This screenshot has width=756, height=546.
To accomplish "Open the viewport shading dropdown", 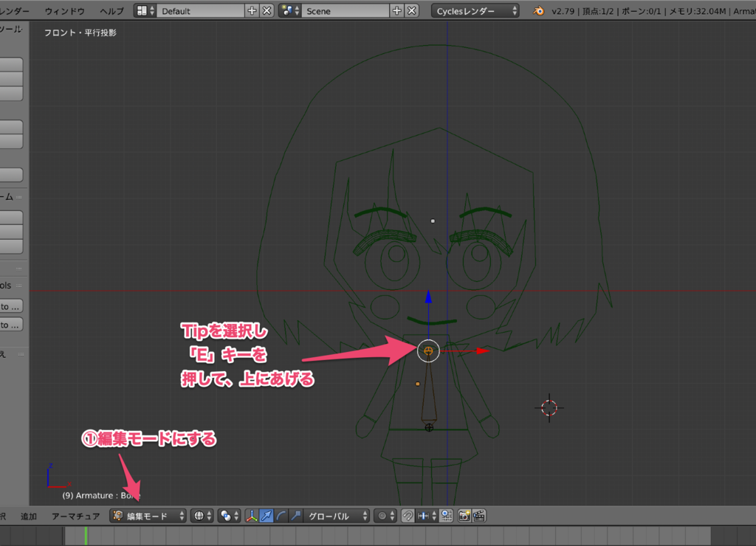I will tap(202, 516).
